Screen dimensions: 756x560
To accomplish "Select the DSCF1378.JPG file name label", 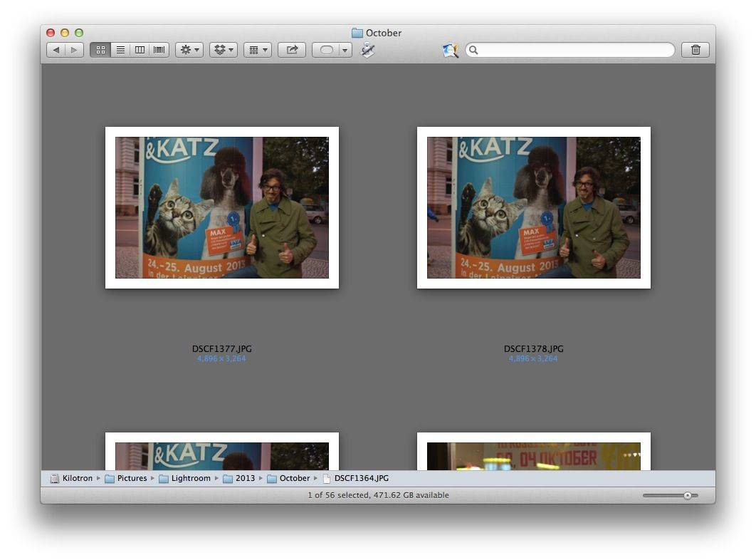I will tap(533, 349).
